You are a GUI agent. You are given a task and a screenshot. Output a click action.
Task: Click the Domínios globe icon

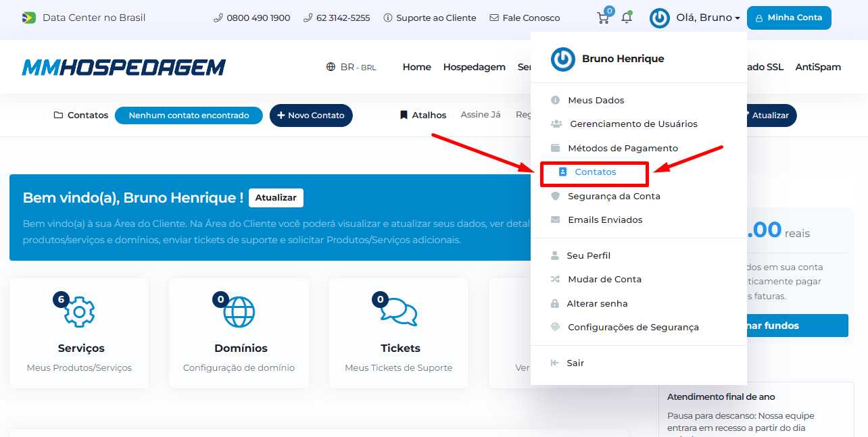[239, 311]
